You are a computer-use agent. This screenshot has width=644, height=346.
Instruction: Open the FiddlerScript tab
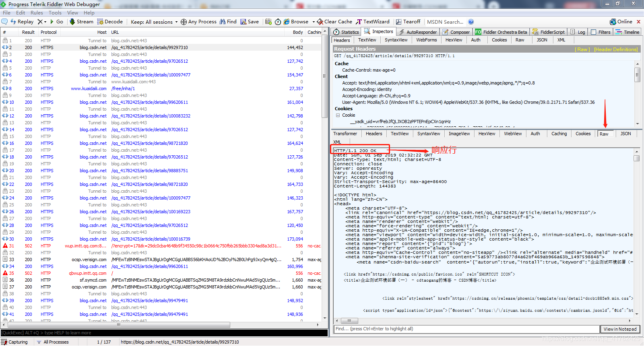[549, 32]
